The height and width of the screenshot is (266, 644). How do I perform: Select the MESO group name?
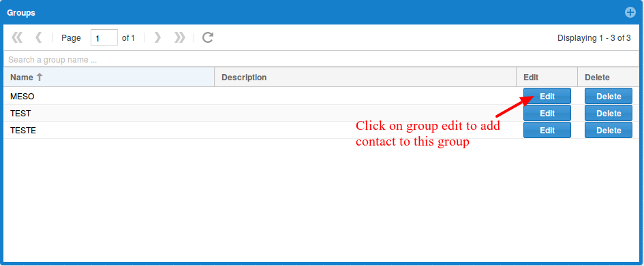22,97
